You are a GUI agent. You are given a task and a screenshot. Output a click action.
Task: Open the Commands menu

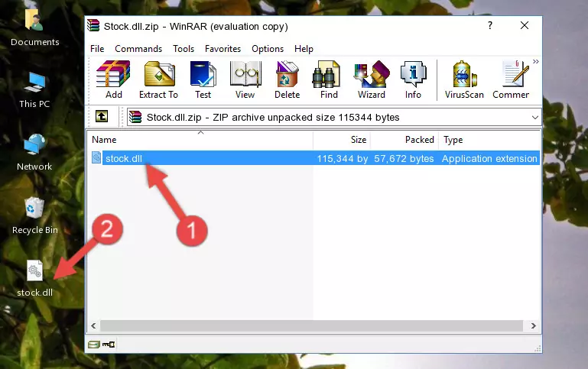(138, 49)
